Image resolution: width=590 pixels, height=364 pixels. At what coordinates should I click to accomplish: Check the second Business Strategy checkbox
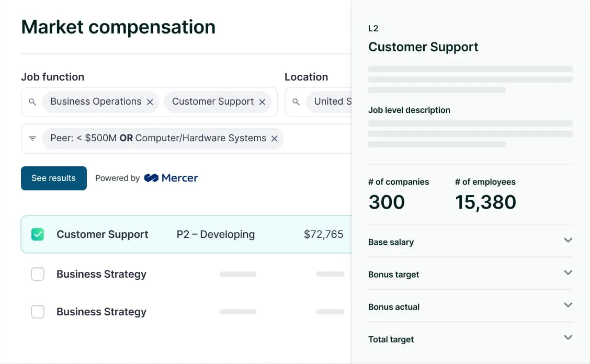pyautogui.click(x=38, y=312)
